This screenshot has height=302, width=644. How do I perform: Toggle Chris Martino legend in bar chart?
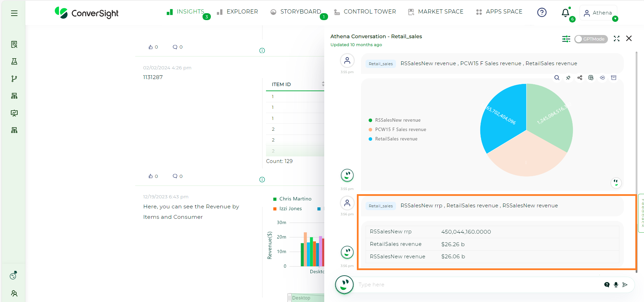coord(292,199)
